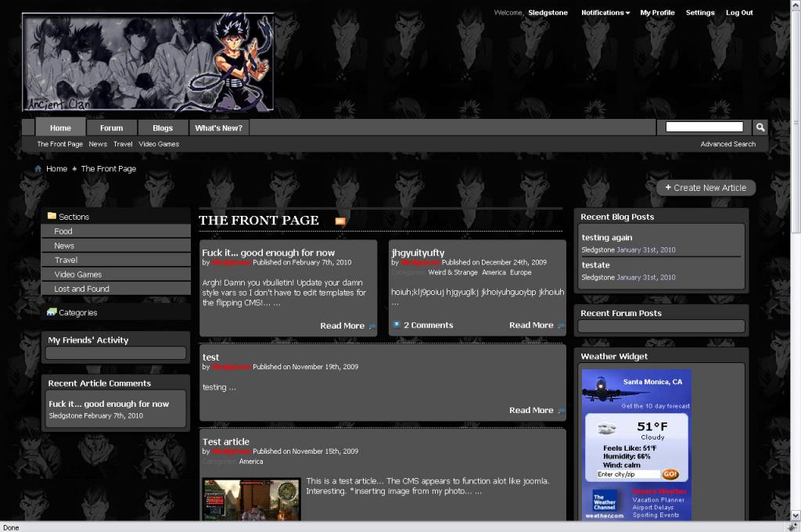Click The Weather Channel logo
Image resolution: width=801 pixels, height=532 pixels.
pyautogui.click(x=605, y=501)
